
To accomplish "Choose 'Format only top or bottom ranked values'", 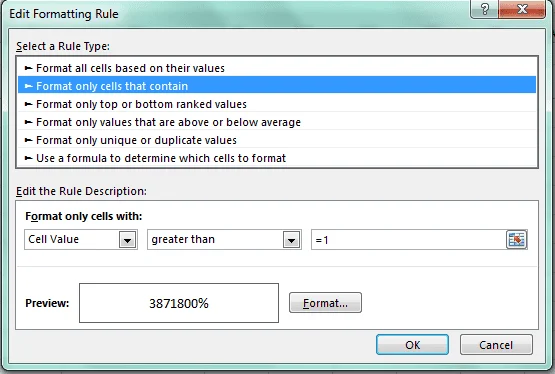I will coord(277,104).
